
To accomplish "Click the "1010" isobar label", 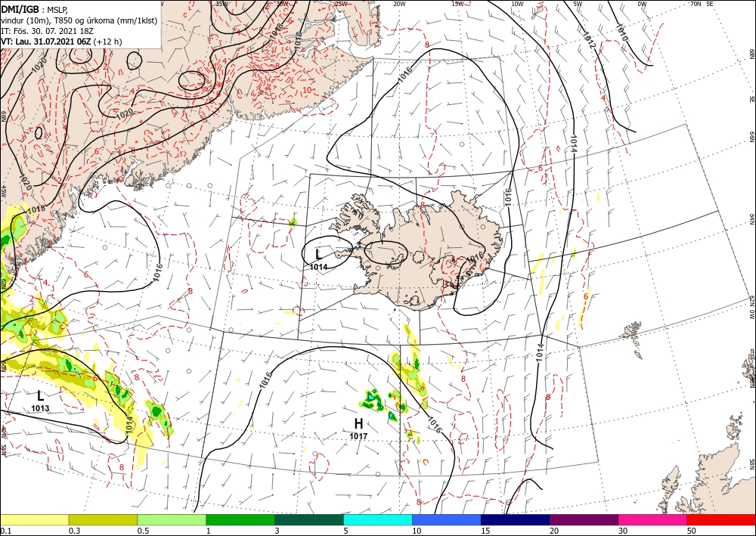I will pyautogui.click(x=621, y=32).
